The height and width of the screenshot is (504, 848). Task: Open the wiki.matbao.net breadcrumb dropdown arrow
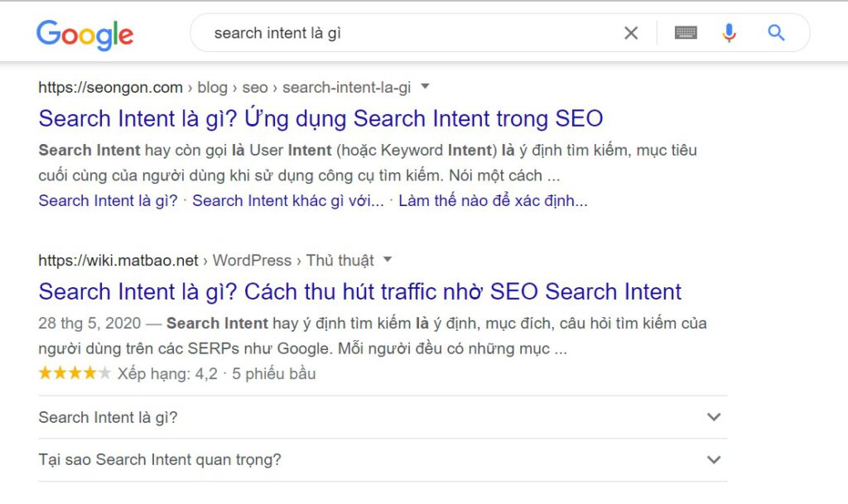tap(387, 259)
